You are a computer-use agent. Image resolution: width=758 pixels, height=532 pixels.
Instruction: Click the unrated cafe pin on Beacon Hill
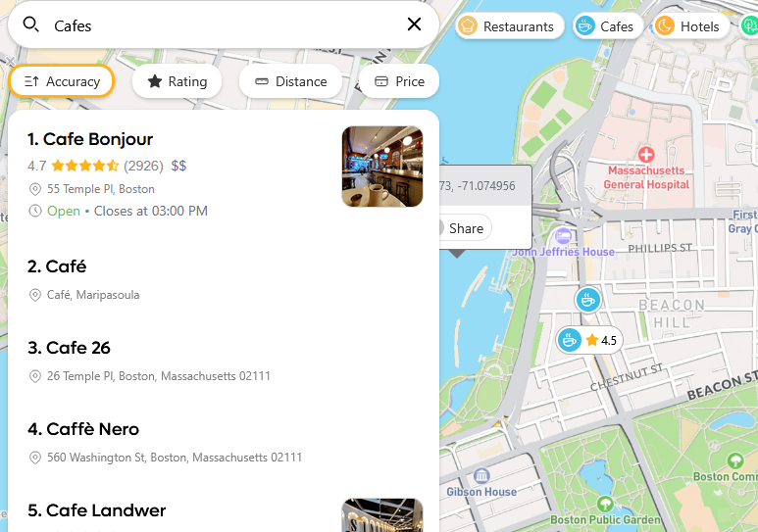tap(587, 299)
